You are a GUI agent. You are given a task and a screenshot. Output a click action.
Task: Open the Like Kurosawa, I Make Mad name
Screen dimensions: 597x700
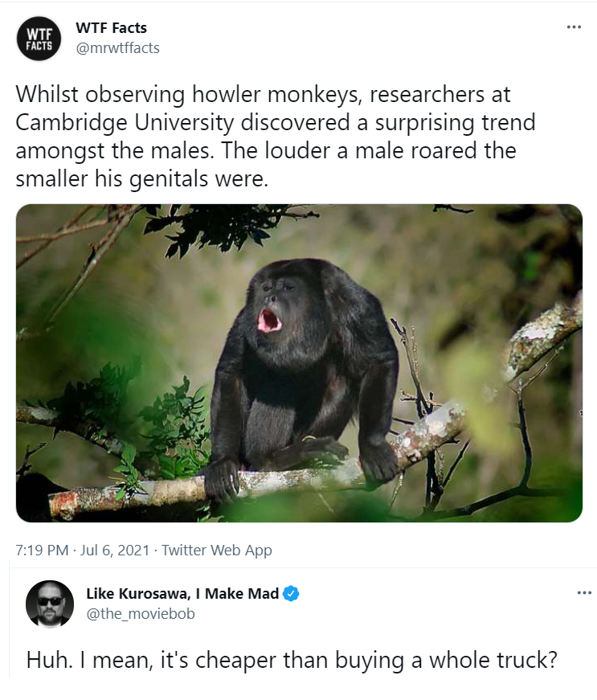pos(182,594)
